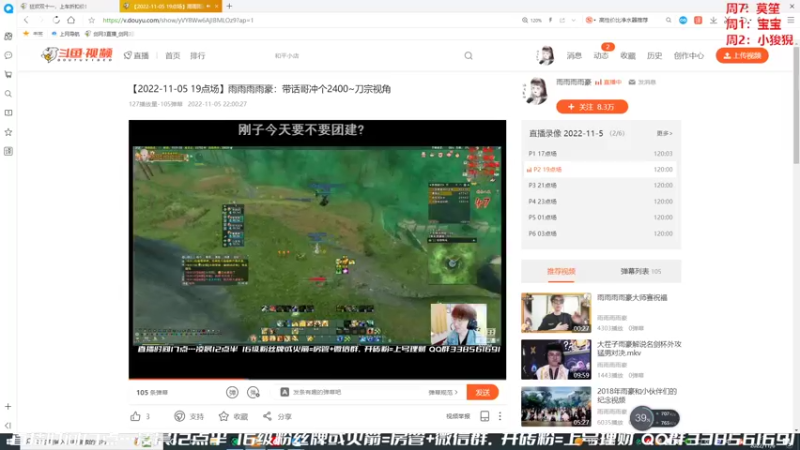This screenshot has height=450, width=800.
Task: Click the 视频举报 link
Action: tap(458, 416)
